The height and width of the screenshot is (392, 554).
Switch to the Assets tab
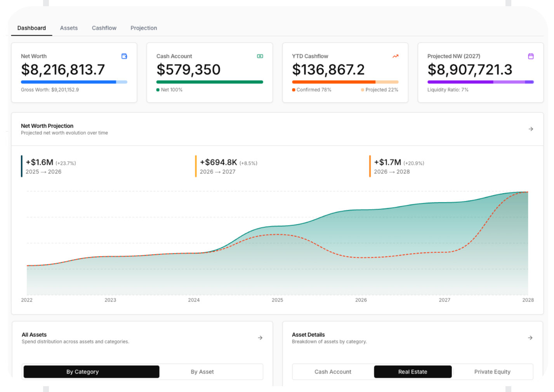(69, 28)
